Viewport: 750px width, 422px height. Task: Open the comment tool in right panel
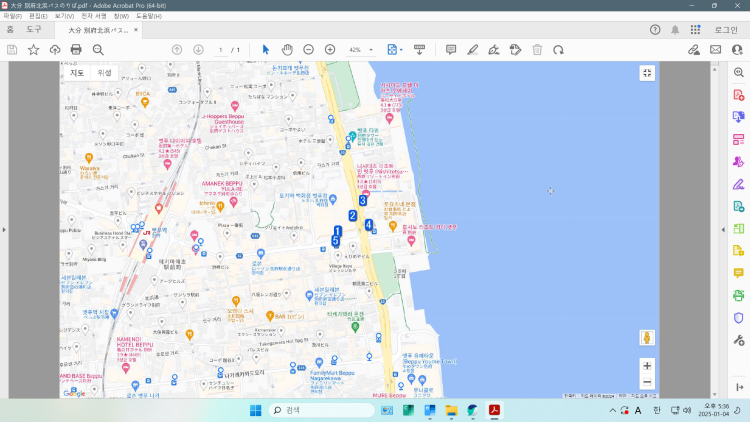point(739,273)
